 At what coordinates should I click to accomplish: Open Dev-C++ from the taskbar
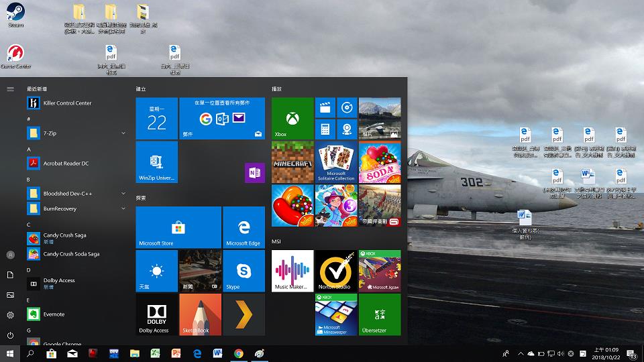[x=114, y=353]
